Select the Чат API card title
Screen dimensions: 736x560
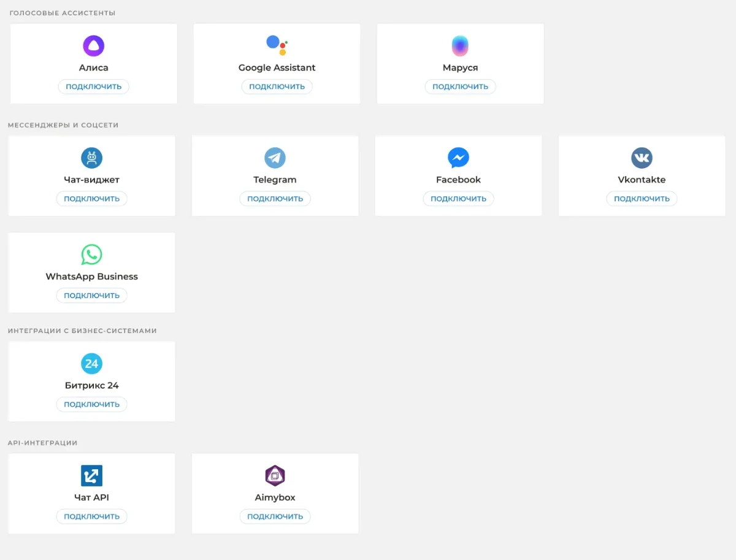coord(92,497)
